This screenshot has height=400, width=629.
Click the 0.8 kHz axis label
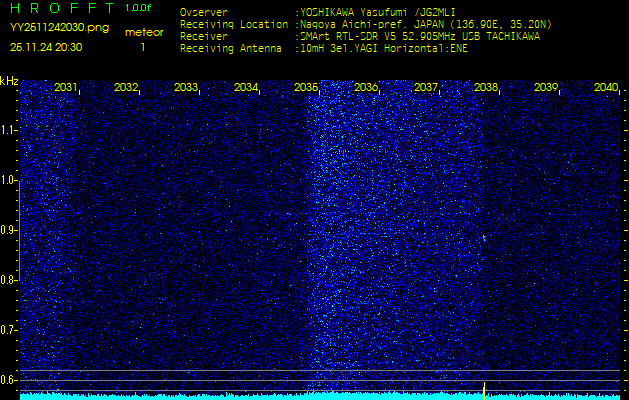(x=8, y=280)
